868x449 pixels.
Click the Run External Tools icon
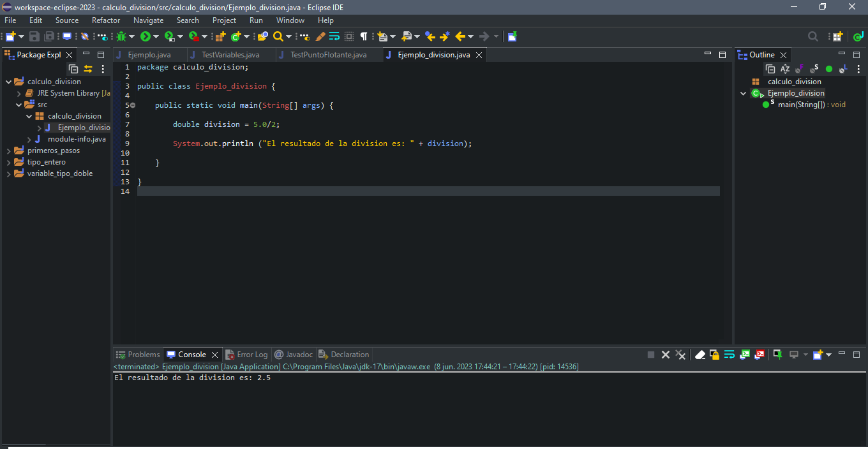194,36
